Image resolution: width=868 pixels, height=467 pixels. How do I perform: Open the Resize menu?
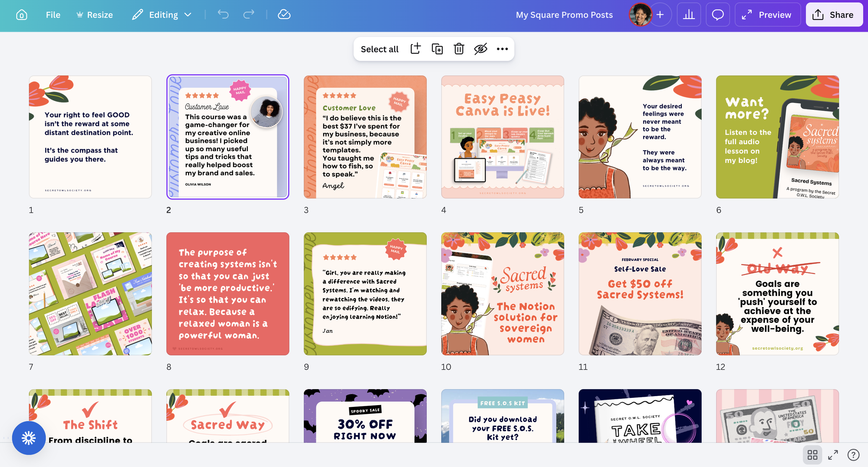[94, 15]
